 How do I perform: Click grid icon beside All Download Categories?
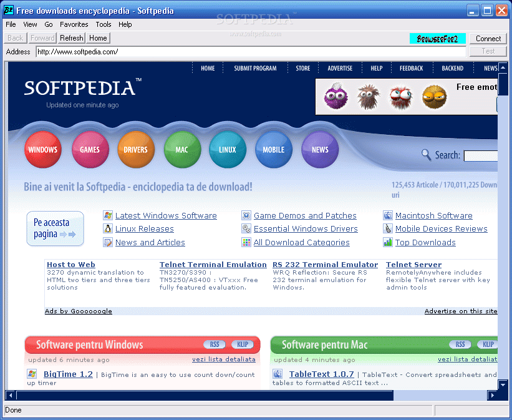(x=246, y=242)
